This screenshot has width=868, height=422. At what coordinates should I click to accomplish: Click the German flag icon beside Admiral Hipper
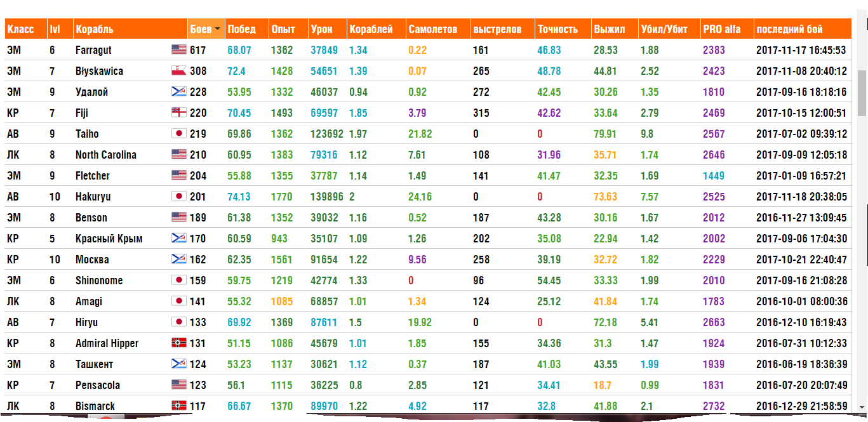click(x=178, y=343)
